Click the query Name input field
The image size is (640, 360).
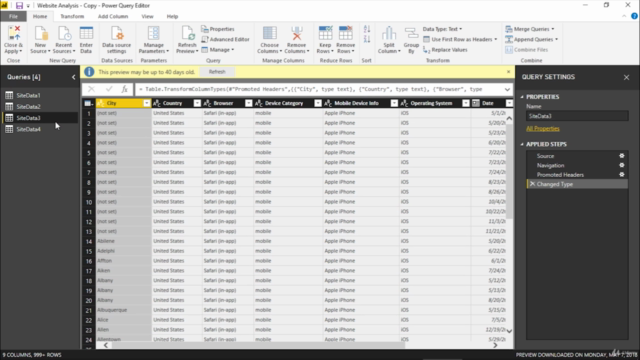click(x=577, y=116)
